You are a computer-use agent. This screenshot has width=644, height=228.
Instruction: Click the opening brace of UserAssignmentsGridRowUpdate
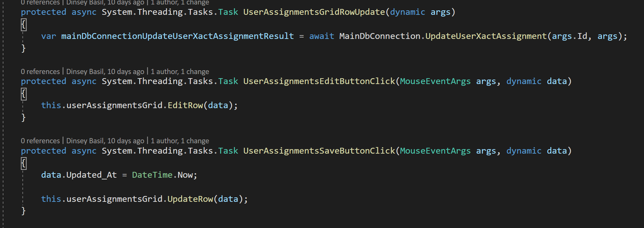[x=23, y=24]
